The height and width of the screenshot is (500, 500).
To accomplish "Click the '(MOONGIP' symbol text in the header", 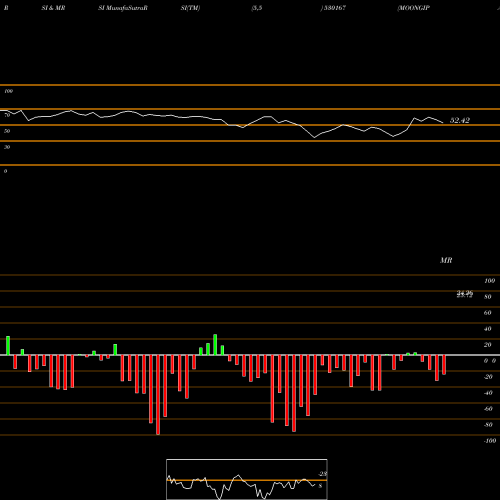I will [413, 8].
